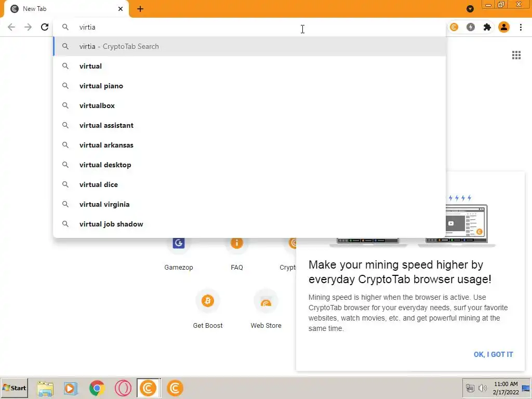This screenshot has width=532, height=399.
Task: Choose the virtual dice suggestion
Action: [249, 184]
